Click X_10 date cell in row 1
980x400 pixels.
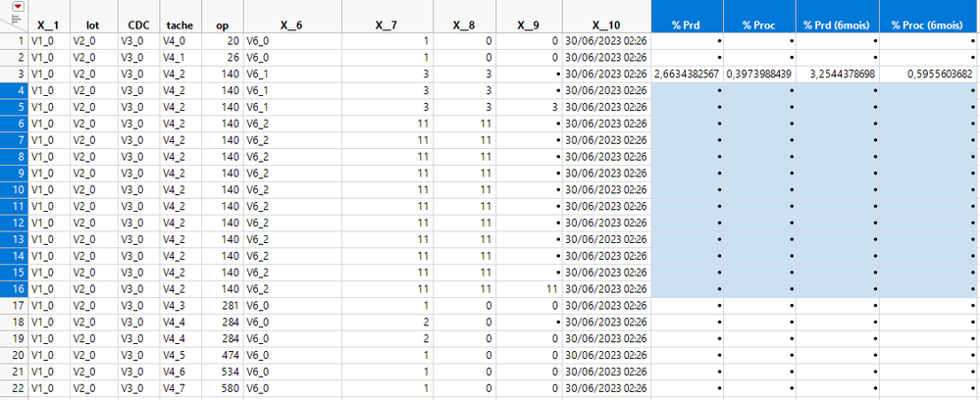(606, 41)
